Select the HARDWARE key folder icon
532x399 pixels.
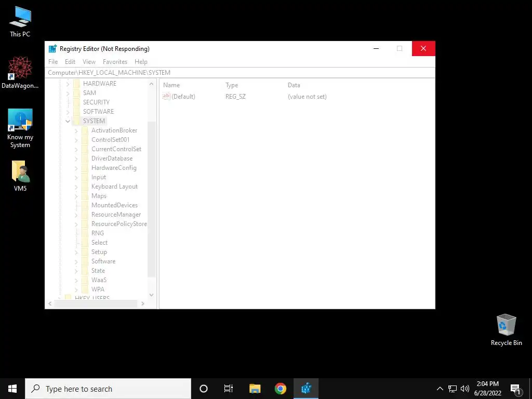[x=77, y=84]
